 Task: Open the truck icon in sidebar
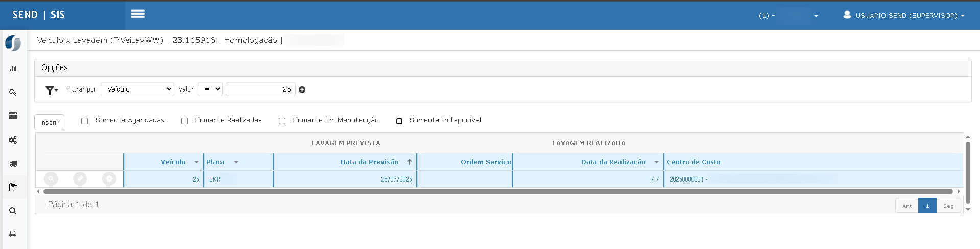point(13,164)
